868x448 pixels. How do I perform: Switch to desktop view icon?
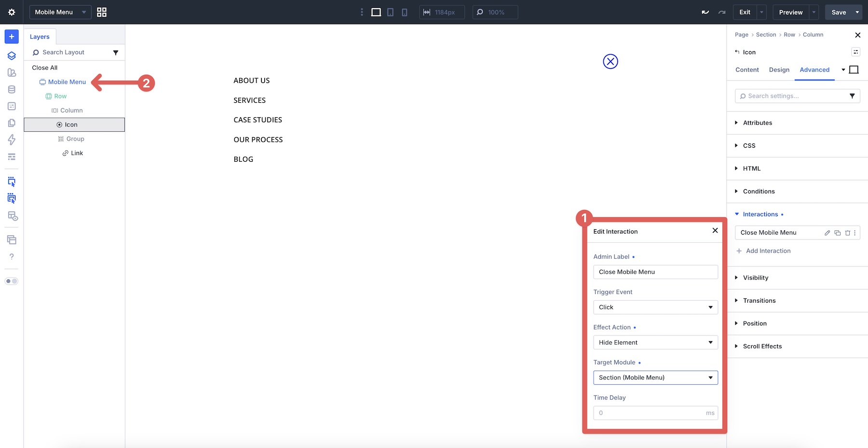376,12
